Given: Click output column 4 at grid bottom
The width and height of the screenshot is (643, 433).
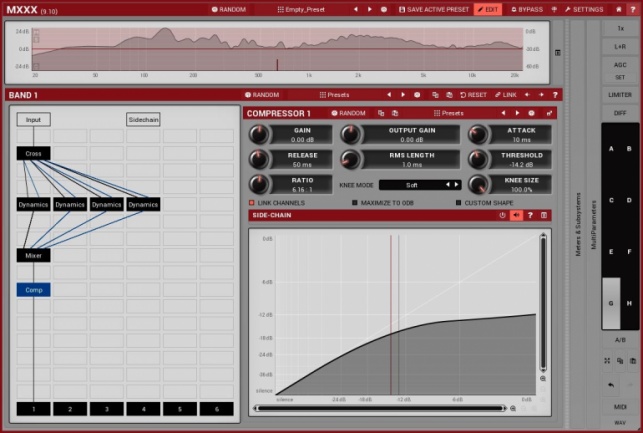Looking at the screenshot, I should click(x=143, y=409).
